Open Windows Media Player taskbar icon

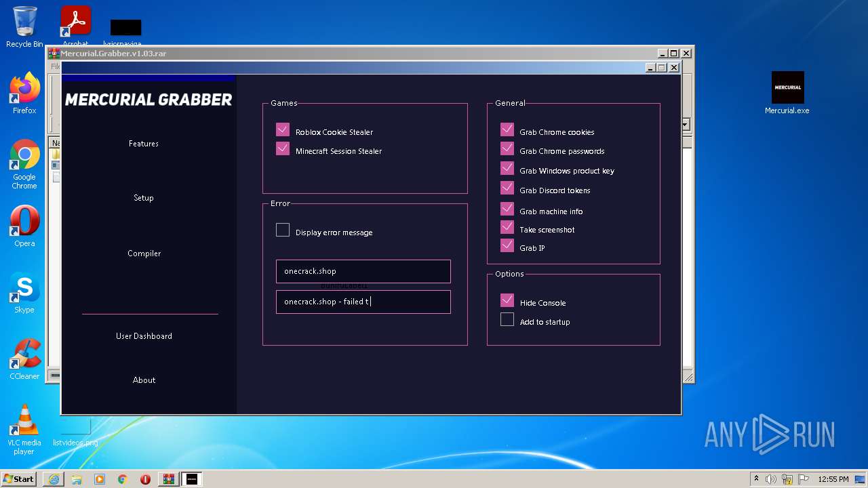[x=100, y=479]
